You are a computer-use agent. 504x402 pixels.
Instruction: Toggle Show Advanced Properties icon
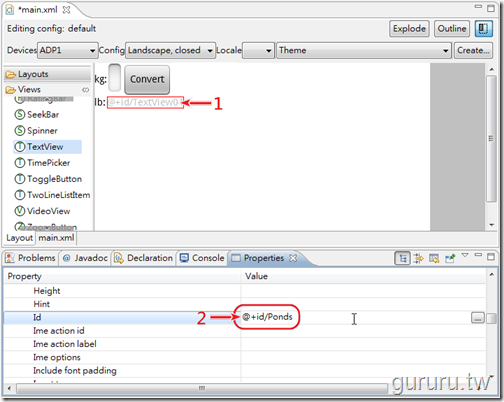(x=418, y=258)
